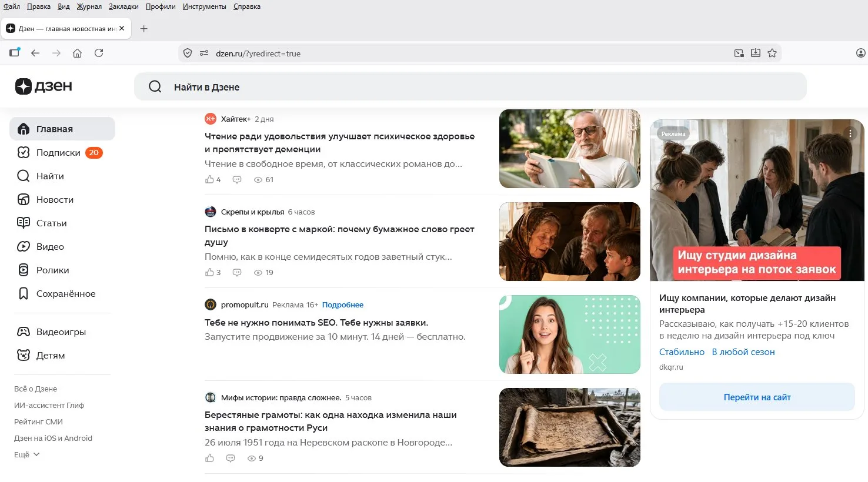Select Главная in the sidebar

(62, 129)
